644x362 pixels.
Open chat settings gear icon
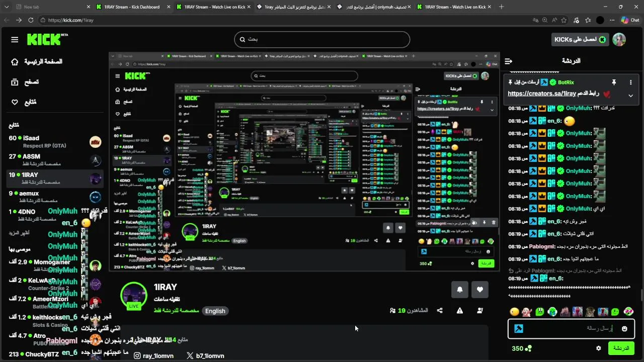pos(598,348)
